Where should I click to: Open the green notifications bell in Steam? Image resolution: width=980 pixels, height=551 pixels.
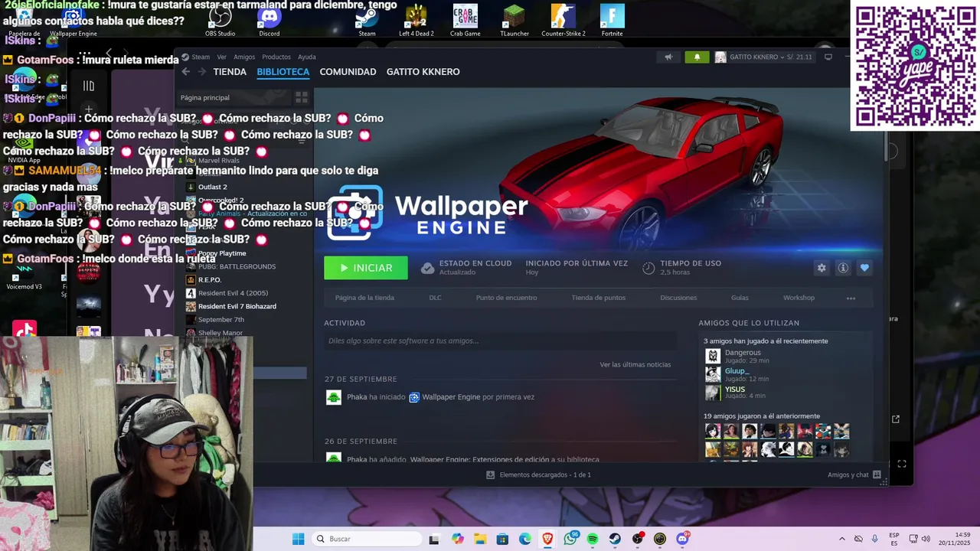click(x=697, y=57)
